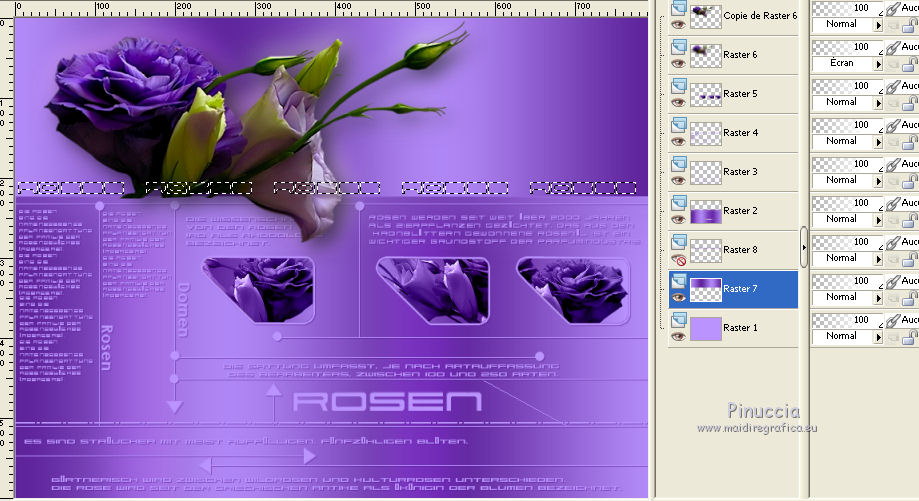Hide the Raster 6 layer via eye icon

click(x=679, y=63)
